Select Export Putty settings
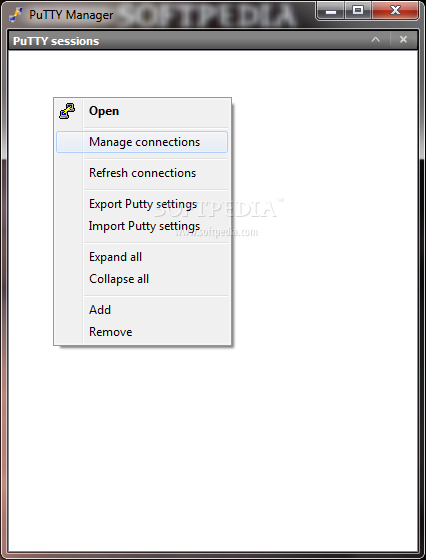The width and height of the screenshot is (426, 560). point(142,204)
